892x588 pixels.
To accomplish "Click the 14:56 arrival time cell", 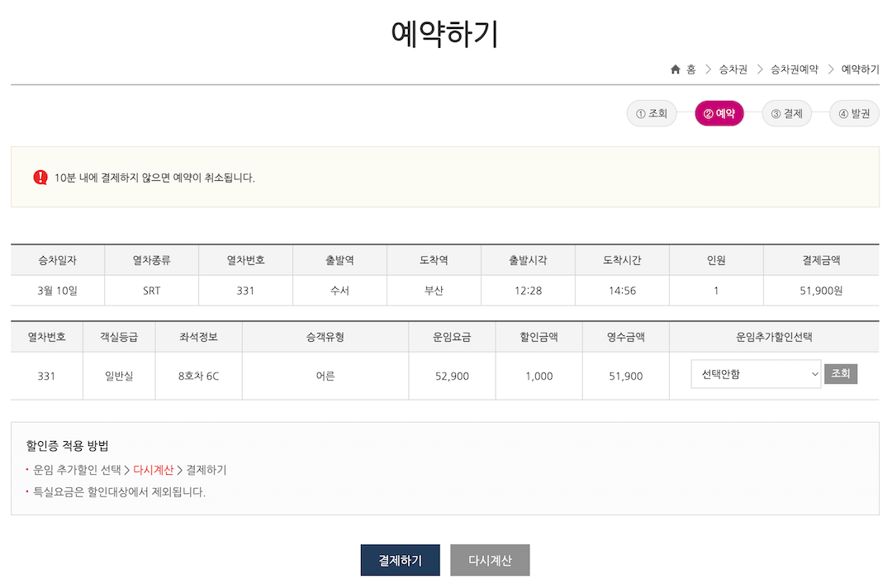I will pos(623,291).
